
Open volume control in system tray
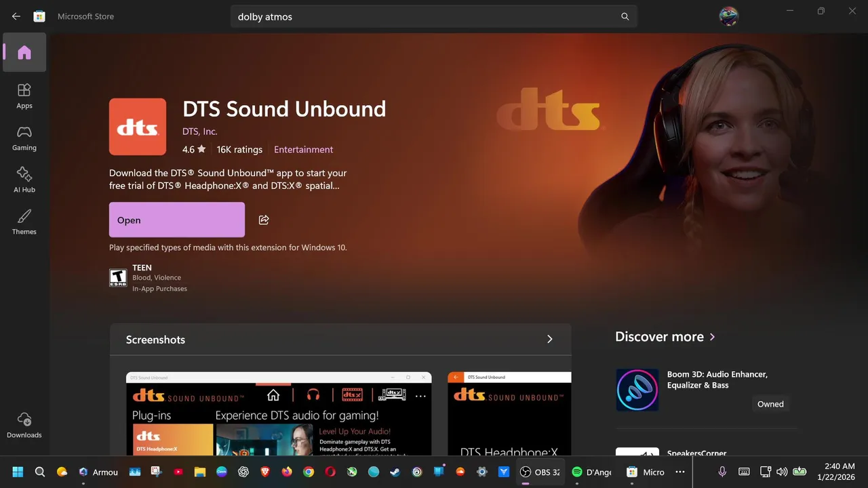(782, 472)
